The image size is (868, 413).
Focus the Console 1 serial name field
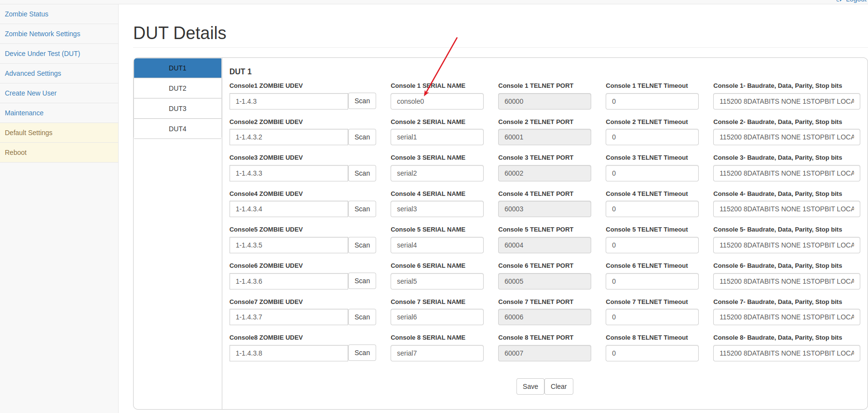437,101
